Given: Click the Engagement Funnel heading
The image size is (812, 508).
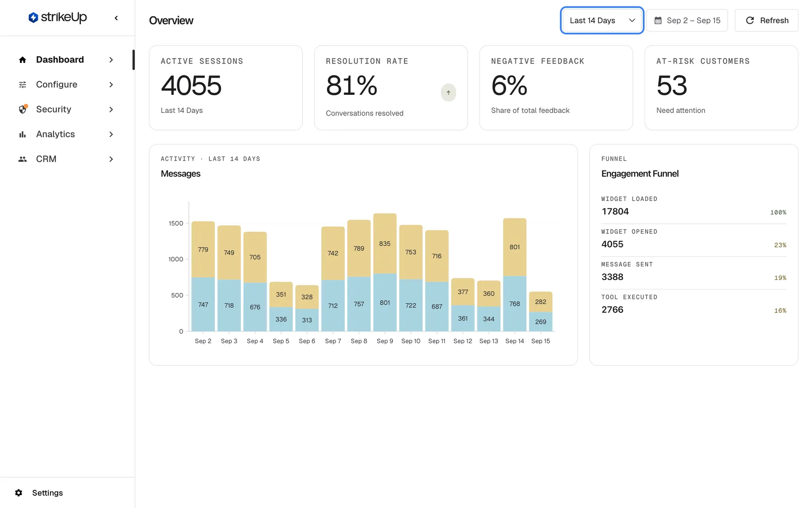Looking at the screenshot, I should (x=640, y=173).
